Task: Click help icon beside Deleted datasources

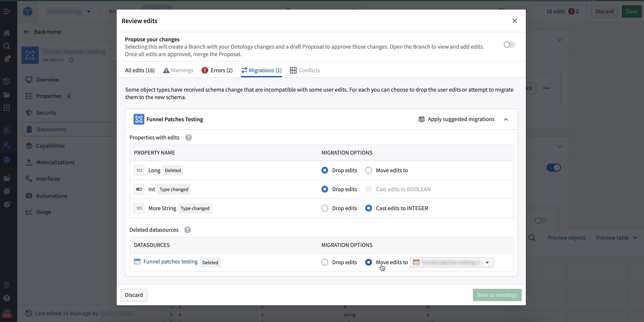Action: 187,230
